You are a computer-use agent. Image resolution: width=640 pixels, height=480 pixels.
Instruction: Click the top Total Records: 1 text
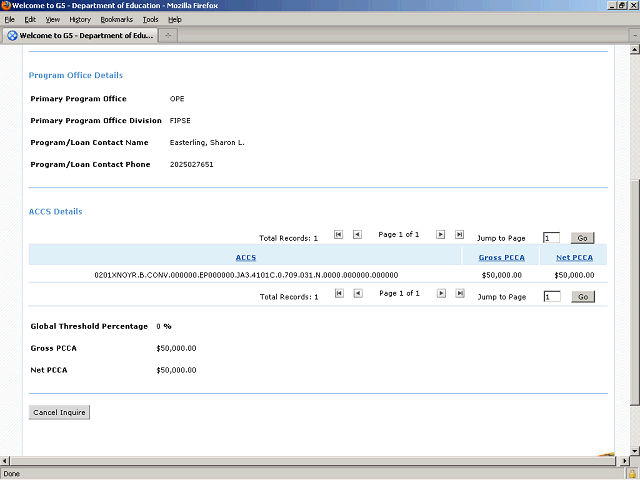click(x=288, y=238)
